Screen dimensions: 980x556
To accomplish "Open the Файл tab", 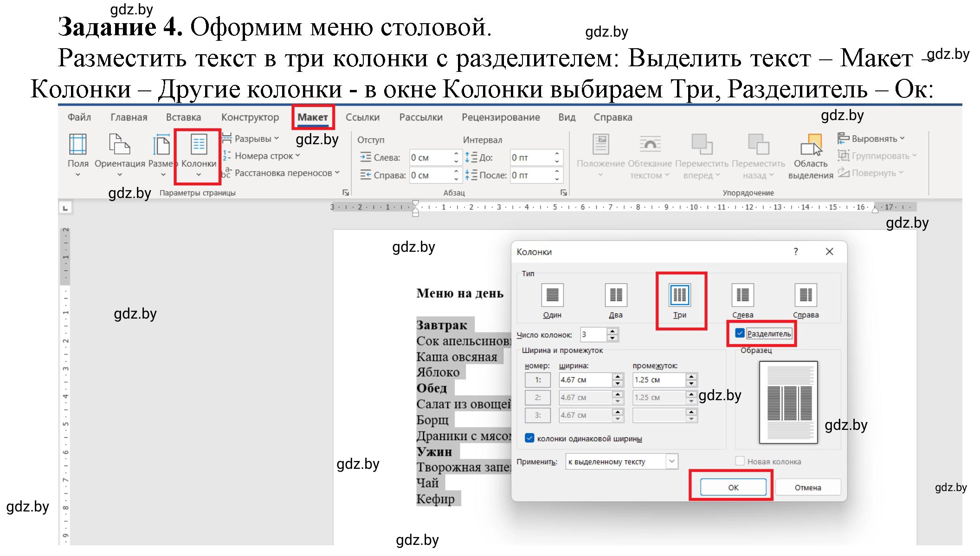I will (x=79, y=117).
